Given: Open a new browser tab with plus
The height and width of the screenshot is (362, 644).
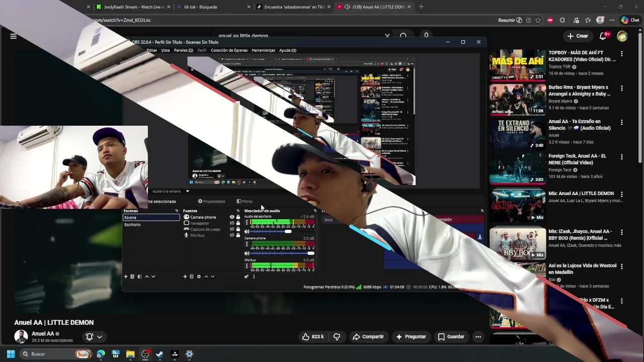Looking at the screenshot, I should coord(421,7).
